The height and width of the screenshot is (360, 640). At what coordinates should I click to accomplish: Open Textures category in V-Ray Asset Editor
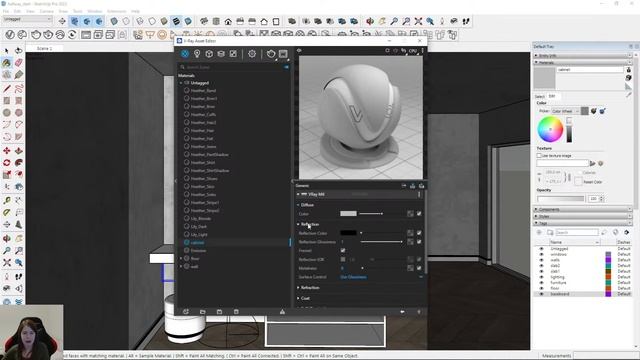[233, 54]
